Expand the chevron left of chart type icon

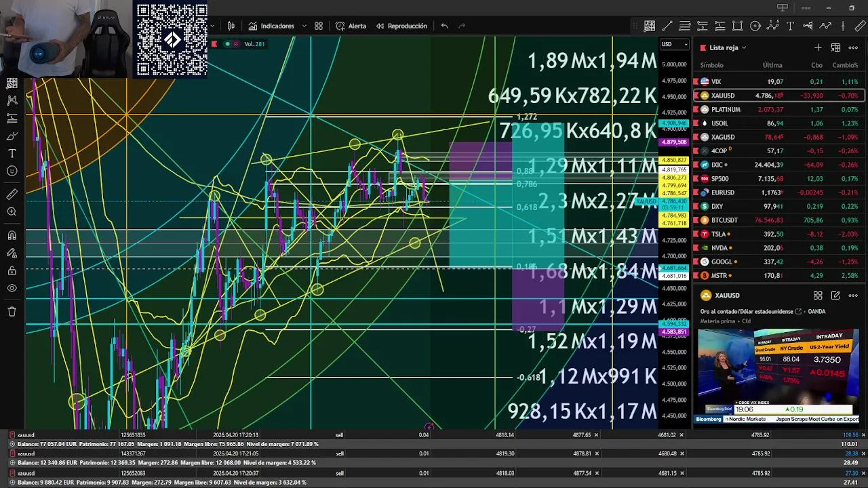point(213,26)
